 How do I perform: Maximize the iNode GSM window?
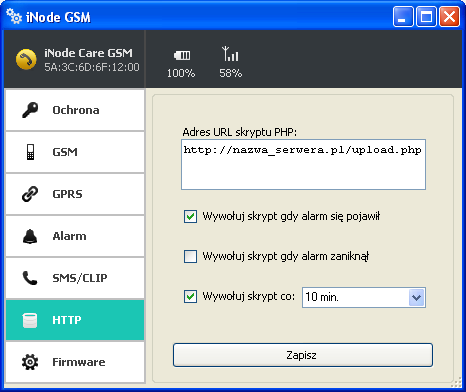point(426,17)
